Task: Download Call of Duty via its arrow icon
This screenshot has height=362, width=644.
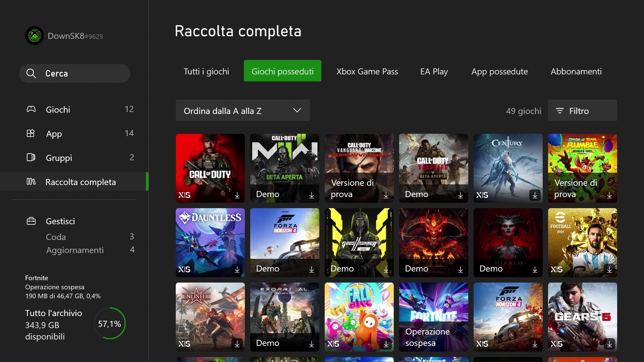Action: [237, 195]
